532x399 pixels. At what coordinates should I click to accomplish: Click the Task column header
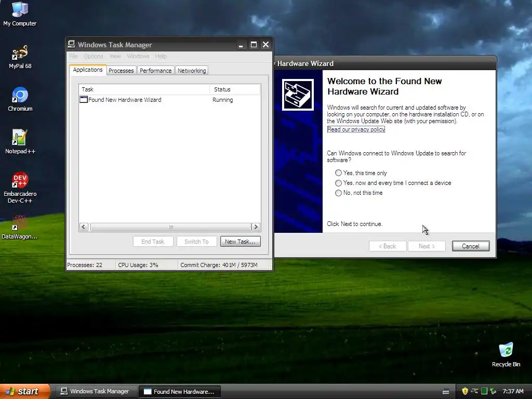(x=144, y=89)
